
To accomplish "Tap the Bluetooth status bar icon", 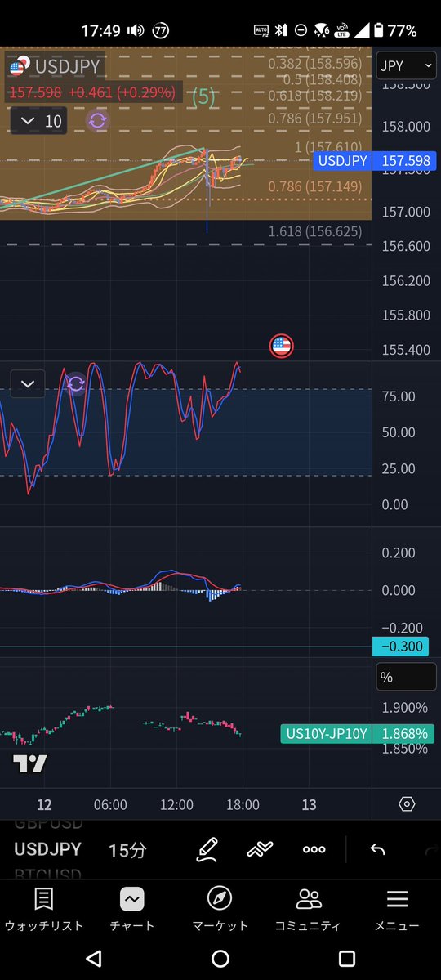I will [x=281, y=30].
